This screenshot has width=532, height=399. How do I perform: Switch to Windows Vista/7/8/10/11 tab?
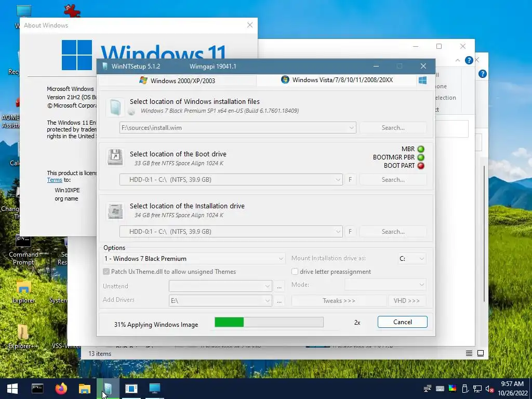pyautogui.click(x=337, y=80)
